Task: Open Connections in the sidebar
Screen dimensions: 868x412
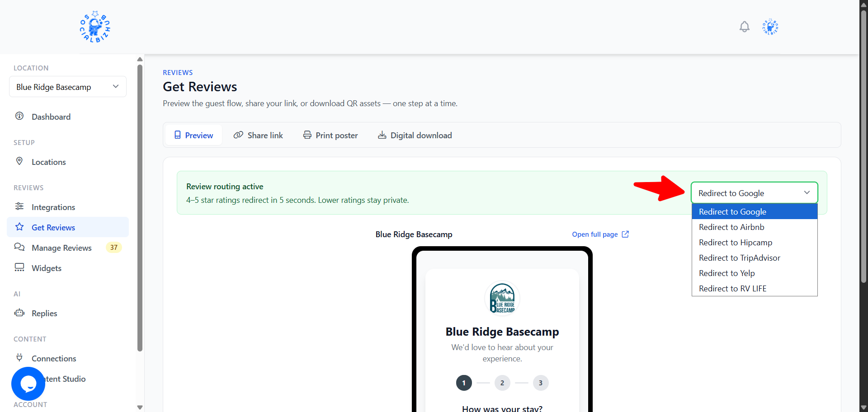Action: pos(68,358)
